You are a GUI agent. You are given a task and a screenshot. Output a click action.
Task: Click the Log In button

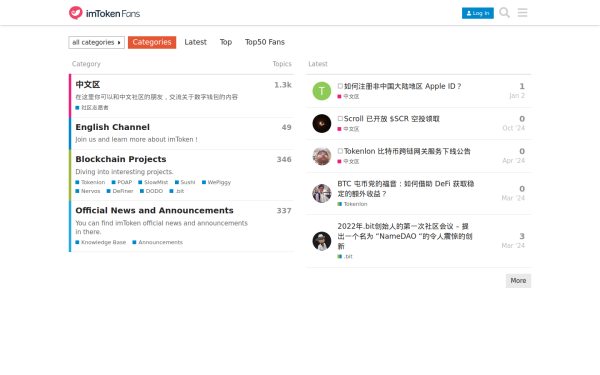(x=478, y=13)
